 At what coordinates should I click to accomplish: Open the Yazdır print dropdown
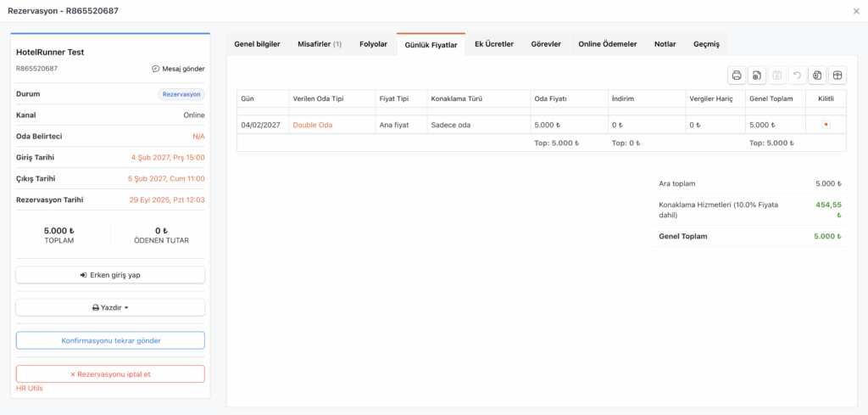pos(110,307)
